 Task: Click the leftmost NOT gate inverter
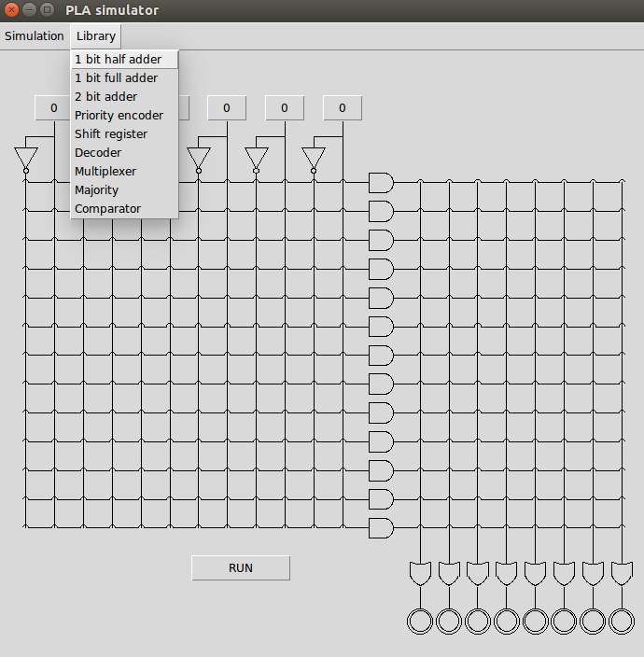coord(25,158)
